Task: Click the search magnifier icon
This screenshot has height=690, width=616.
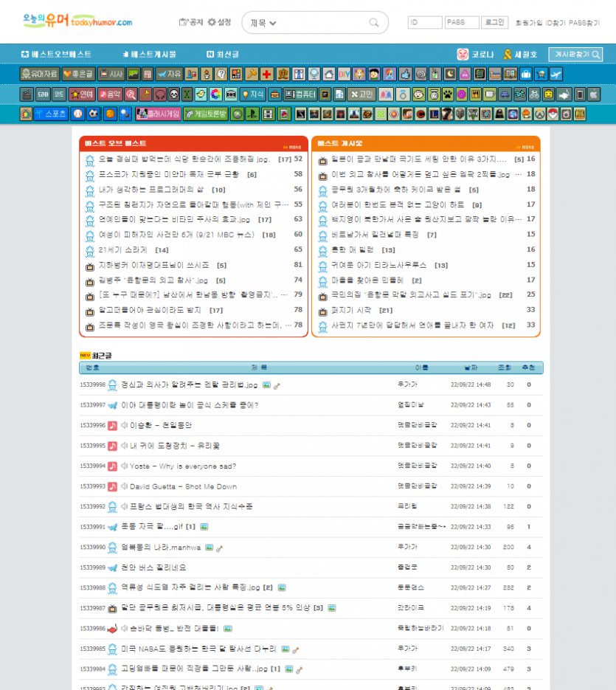Action: coord(373,23)
